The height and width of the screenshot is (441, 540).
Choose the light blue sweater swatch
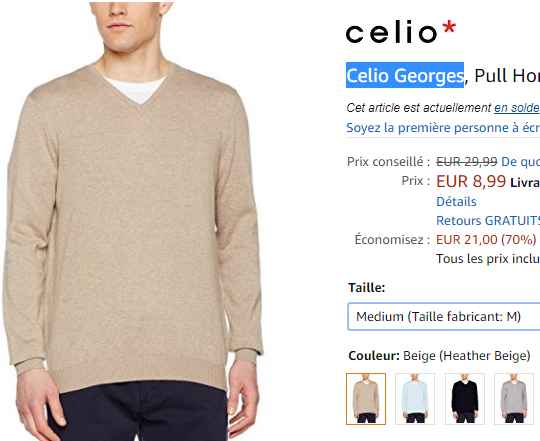pyautogui.click(x=415, y=399)
